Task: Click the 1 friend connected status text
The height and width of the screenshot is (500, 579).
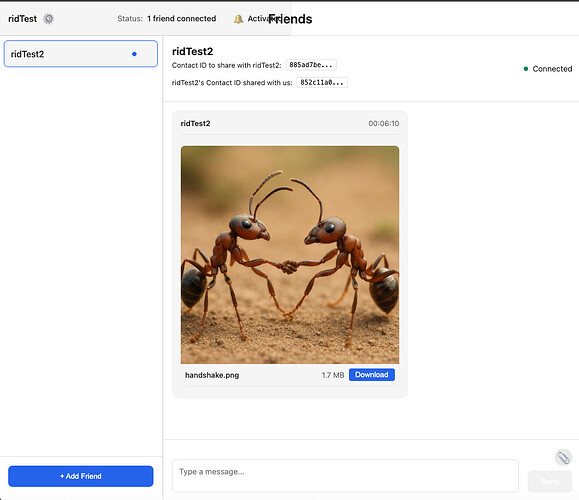Action: coord(182,18)
